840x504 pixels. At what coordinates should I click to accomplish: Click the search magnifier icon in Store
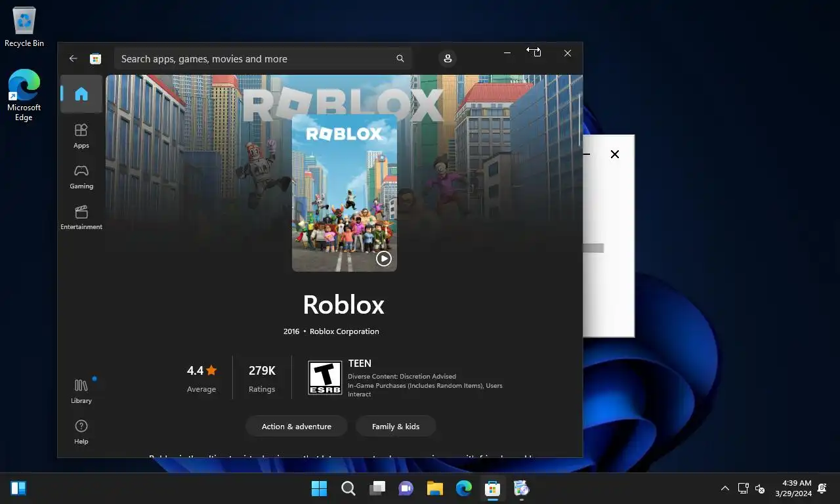point(400,58)
